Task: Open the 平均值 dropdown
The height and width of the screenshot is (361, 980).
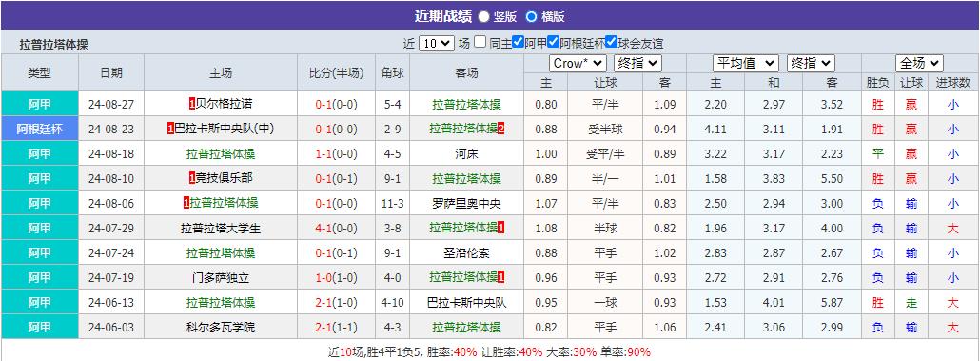Action: pos(746,63)
